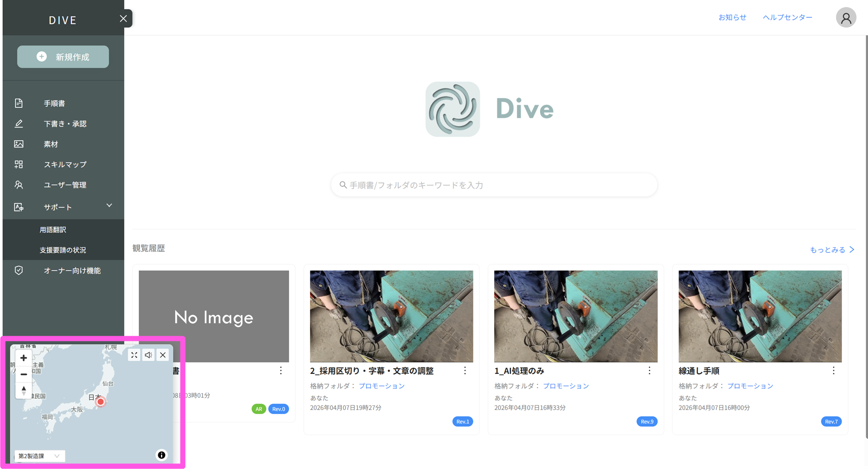
Task: Collapse the サポート menu chevron
Action: 109,206
